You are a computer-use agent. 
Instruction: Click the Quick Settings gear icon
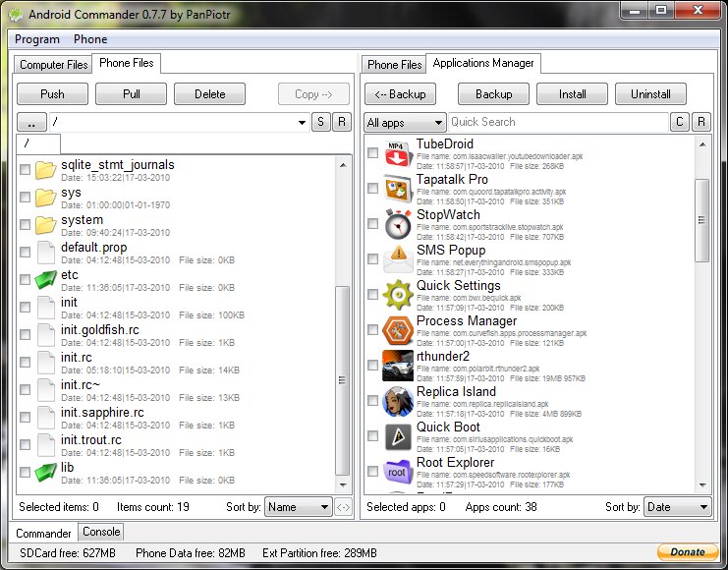397,294
